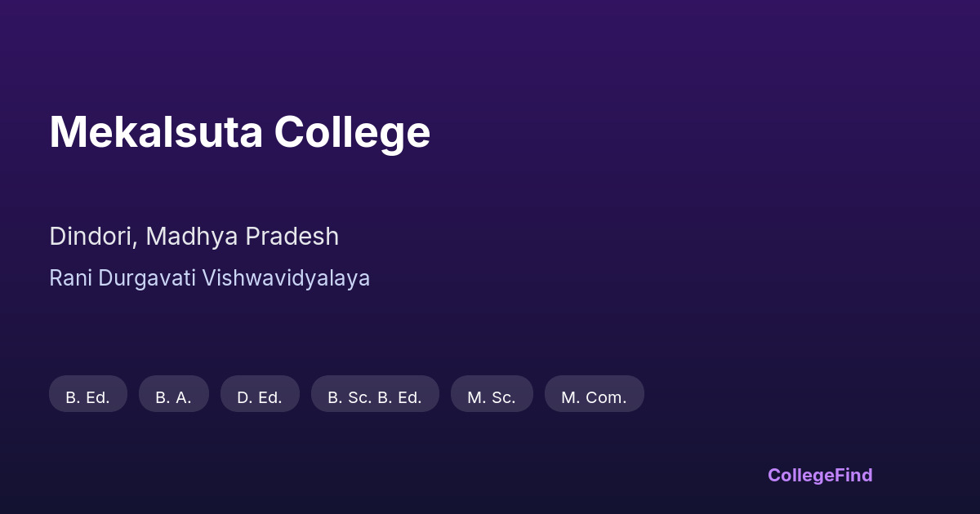Click the Dindori city name
Image resolution: width=980 pixels, height=514 pixels.
click(x=92, y=237)
